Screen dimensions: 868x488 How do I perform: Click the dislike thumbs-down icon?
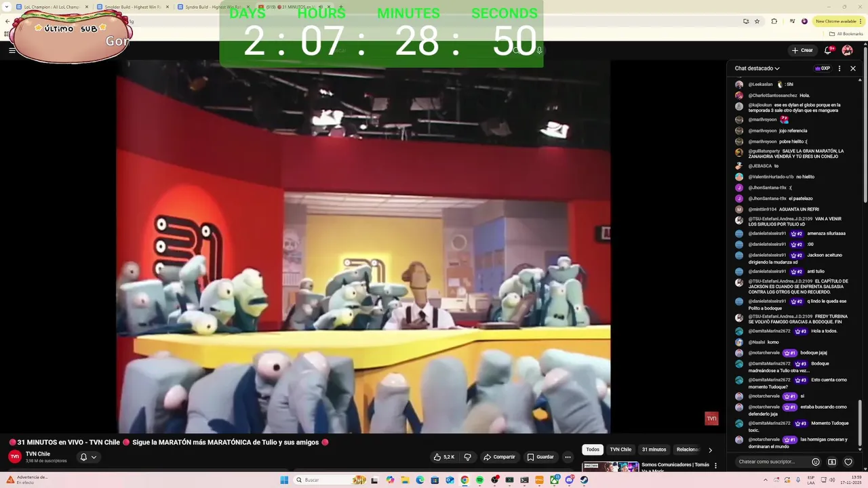coord(467,457)
